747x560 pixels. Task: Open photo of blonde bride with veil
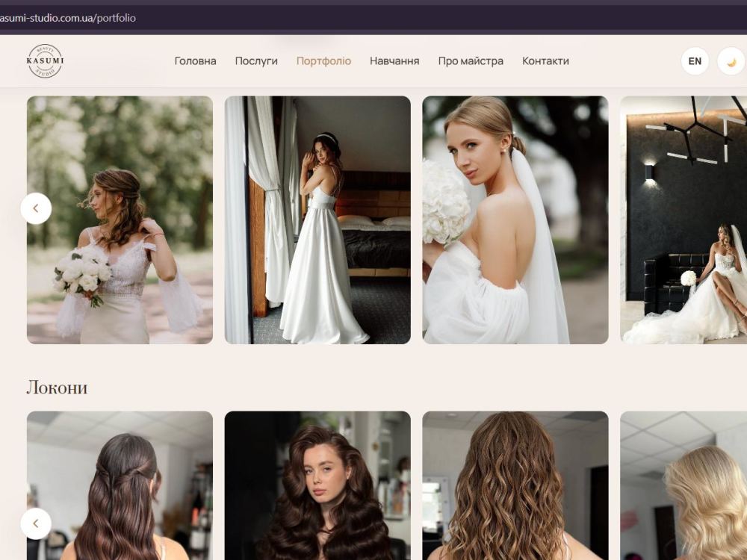point(515,220)
